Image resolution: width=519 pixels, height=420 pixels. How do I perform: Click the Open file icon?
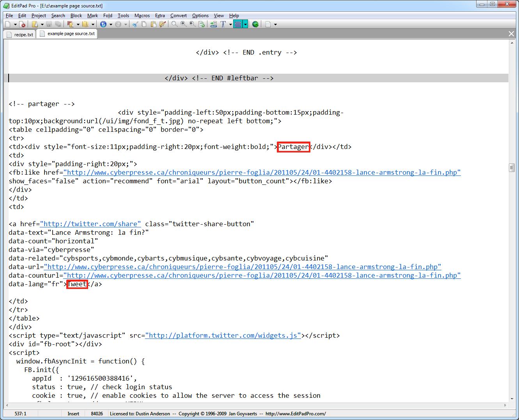[35, 24]
